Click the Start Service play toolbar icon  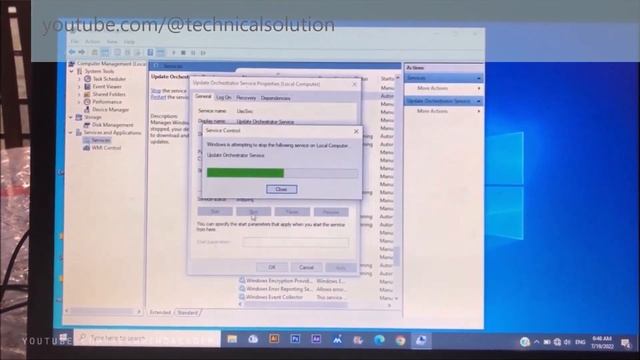174,53
